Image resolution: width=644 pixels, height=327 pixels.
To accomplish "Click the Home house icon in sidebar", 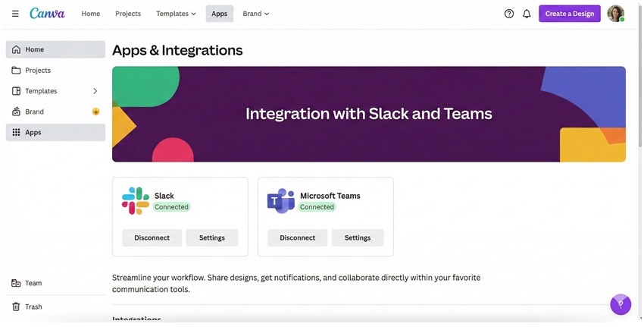I will click(16, 49).
